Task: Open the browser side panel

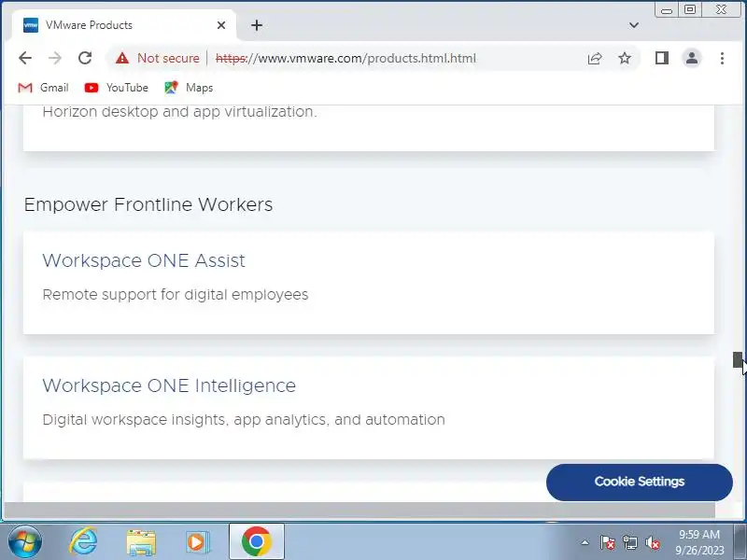Action: [662, 58]
